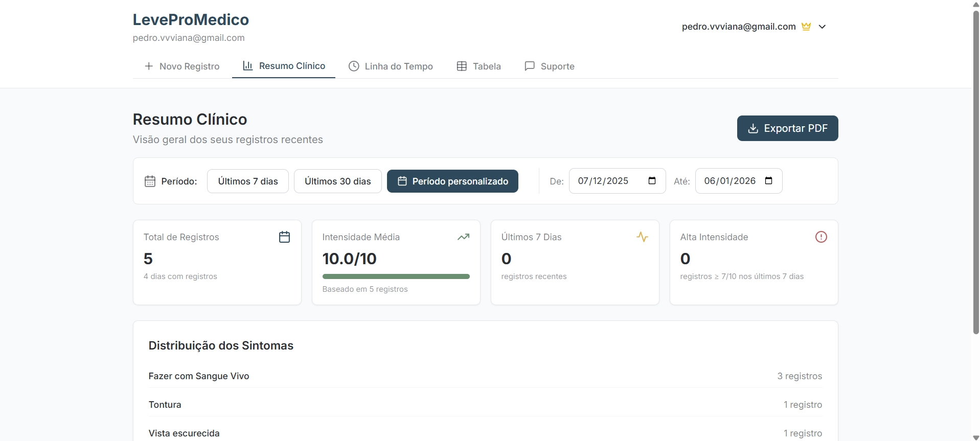
Task: Click the crown premium icon
Action: (806, 27)
